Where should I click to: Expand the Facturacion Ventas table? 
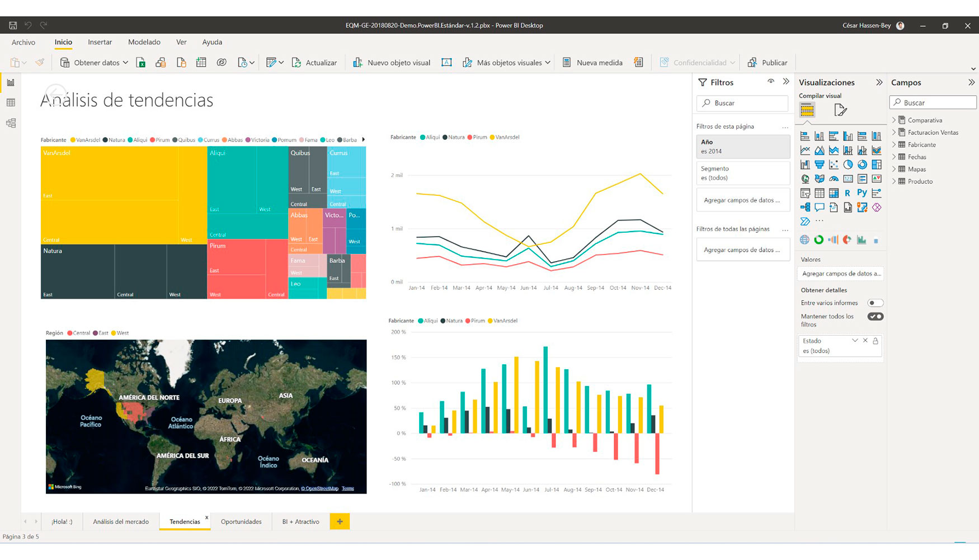click(894, 133)
